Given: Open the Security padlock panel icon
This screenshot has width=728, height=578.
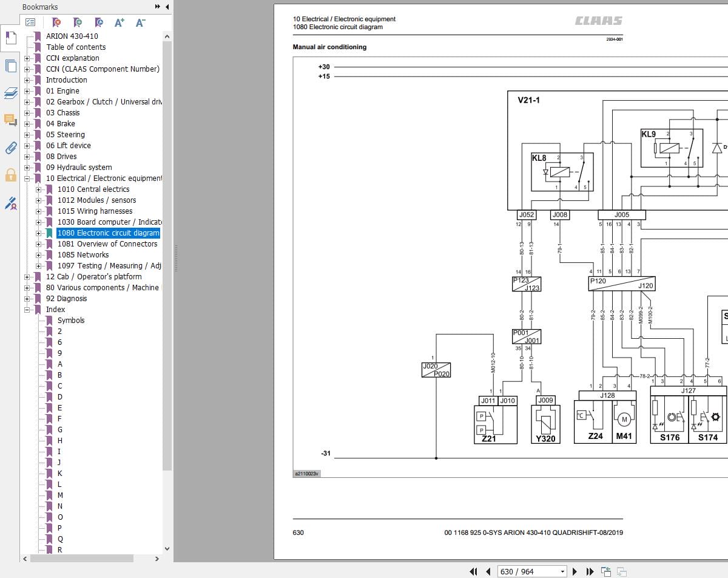Looking at the screenshot, I should (10, 175).
